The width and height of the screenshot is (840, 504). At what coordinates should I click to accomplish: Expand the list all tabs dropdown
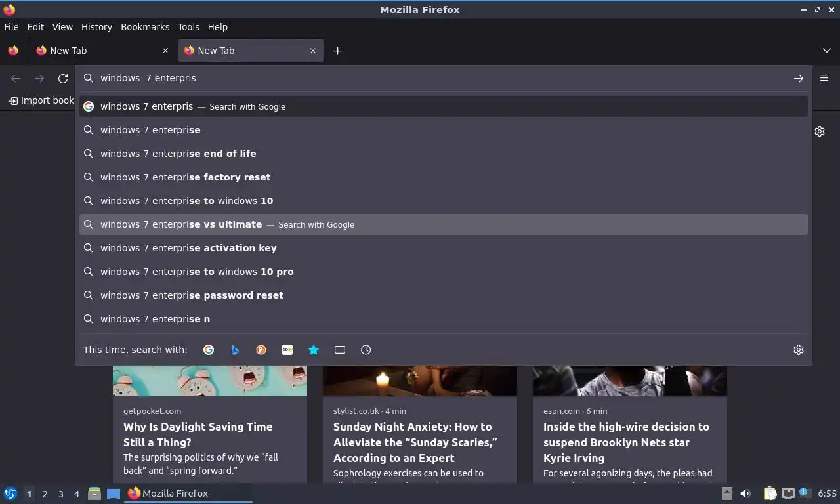click(827, 51)
